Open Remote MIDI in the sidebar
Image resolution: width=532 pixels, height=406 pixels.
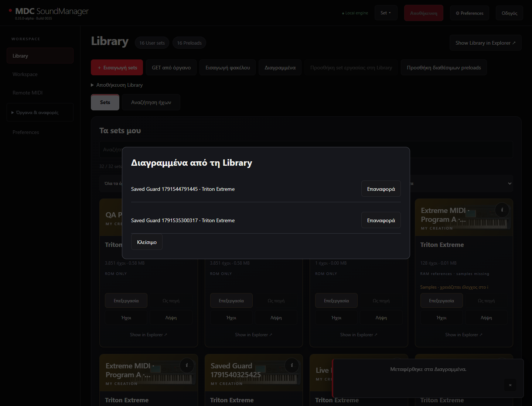pyautogui.click(x=40, y=93)
